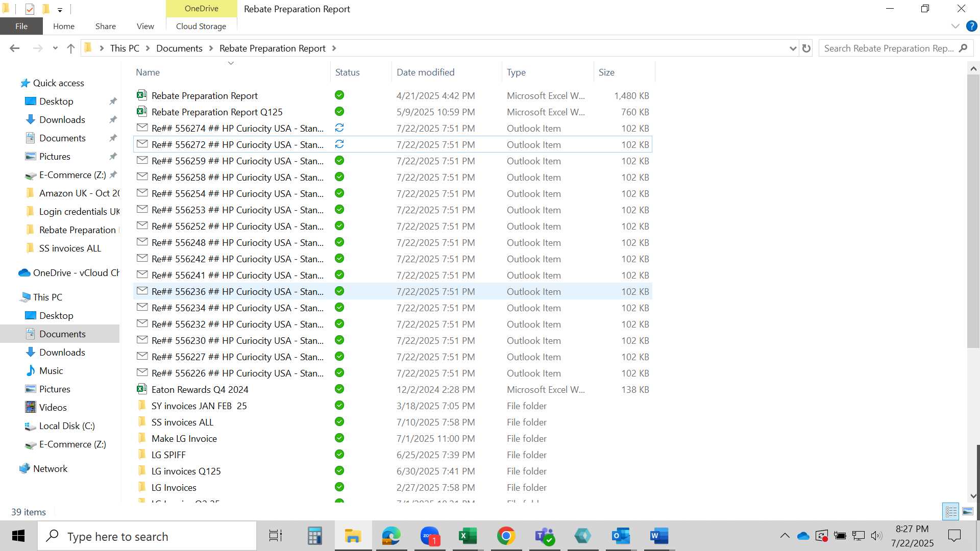The image size is (980, 551).
Task: Open the File ribbon tab
Action: pyautogui.click(x=21, y=26)
